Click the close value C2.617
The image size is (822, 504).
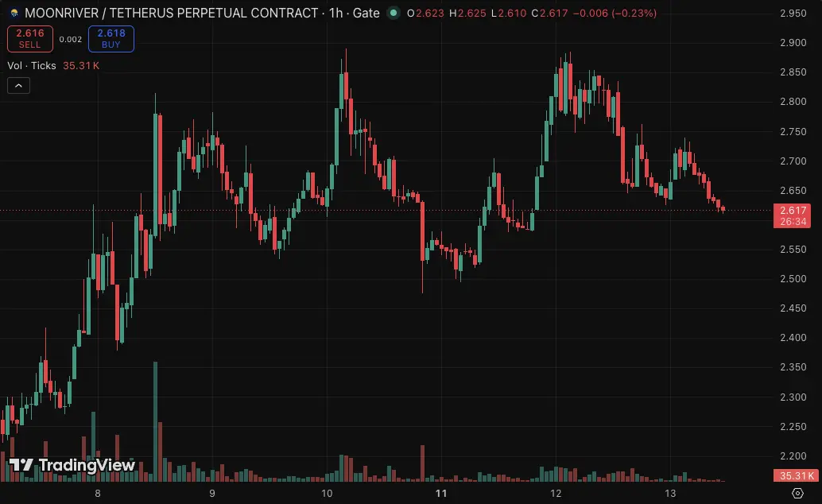549,13
